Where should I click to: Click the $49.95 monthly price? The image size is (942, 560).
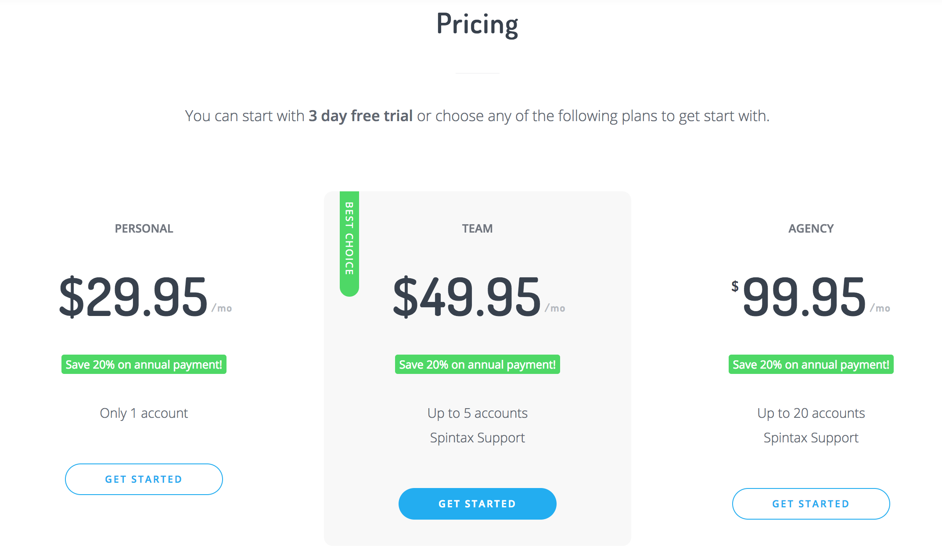[467, 297]
